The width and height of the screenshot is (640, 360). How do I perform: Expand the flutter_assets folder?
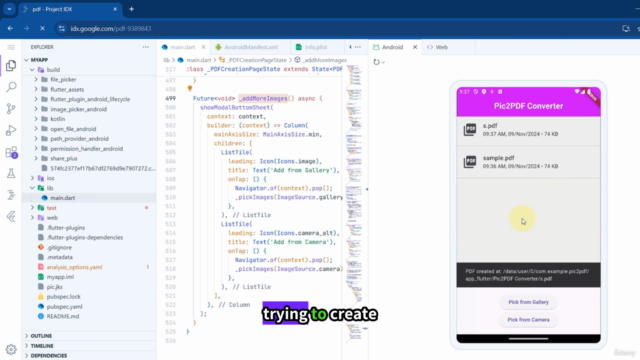[36, 89]
